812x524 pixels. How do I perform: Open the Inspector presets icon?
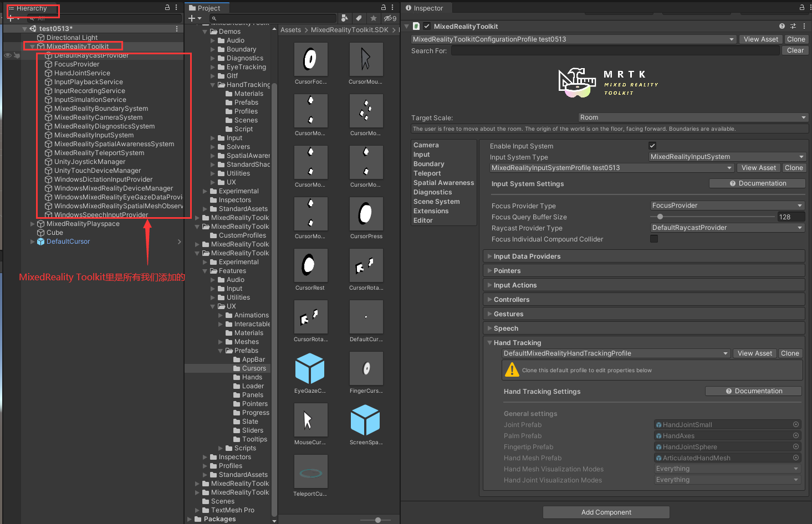pos(793,26)
